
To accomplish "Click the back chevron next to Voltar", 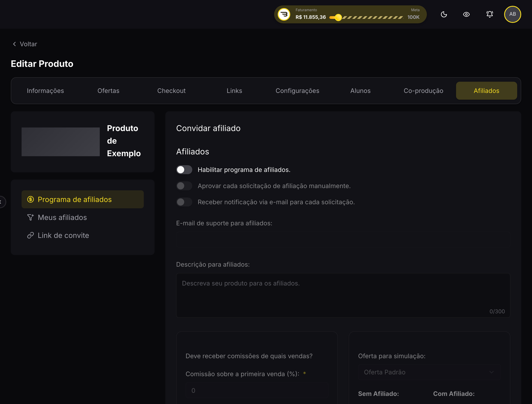I will 14,44.
